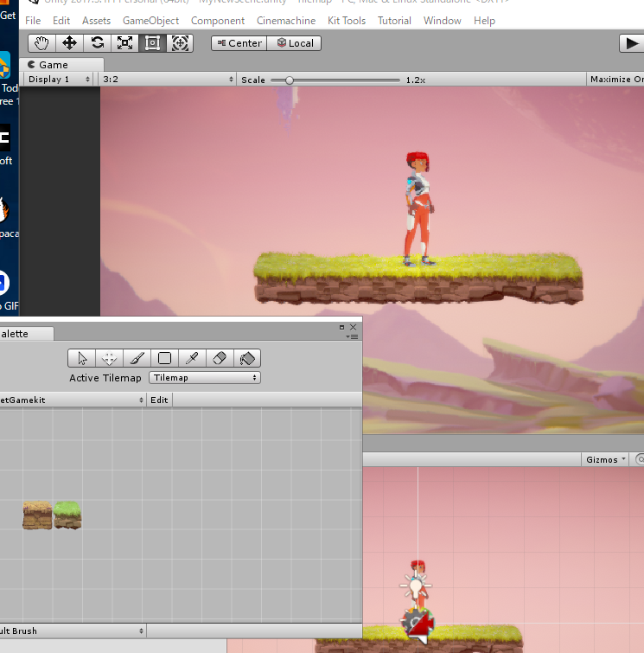Choose the palette Eyedropper picker tool
The height and width of the screenshot is (653, 644).
coord(192,358)
